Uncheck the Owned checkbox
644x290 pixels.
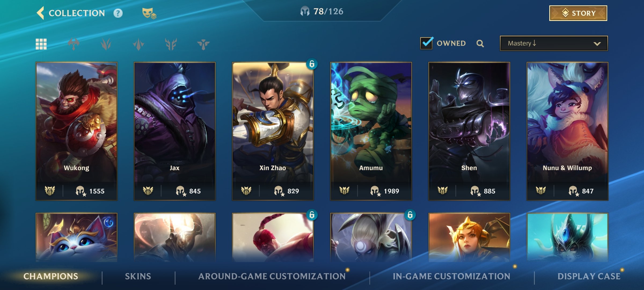(426, 43)
